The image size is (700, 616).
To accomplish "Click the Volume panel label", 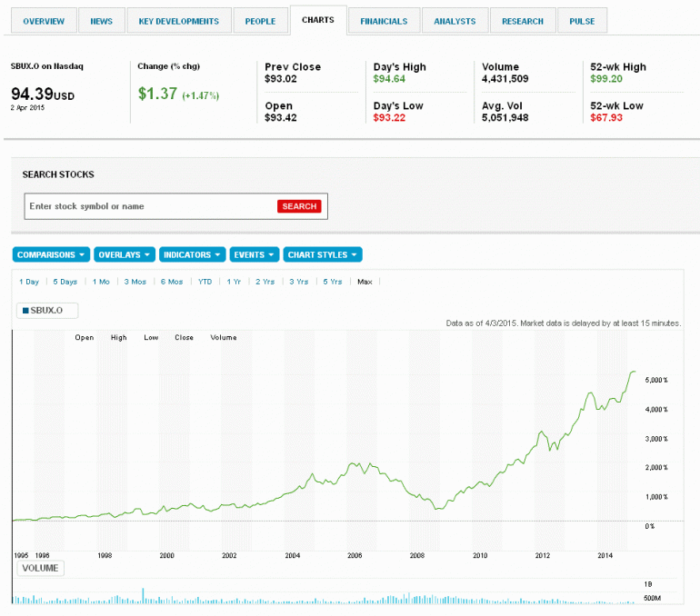I will coord(40,568).
